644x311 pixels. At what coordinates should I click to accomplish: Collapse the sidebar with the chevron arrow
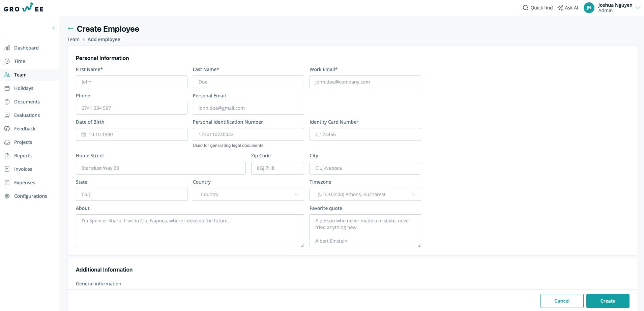tap(54, 28)
